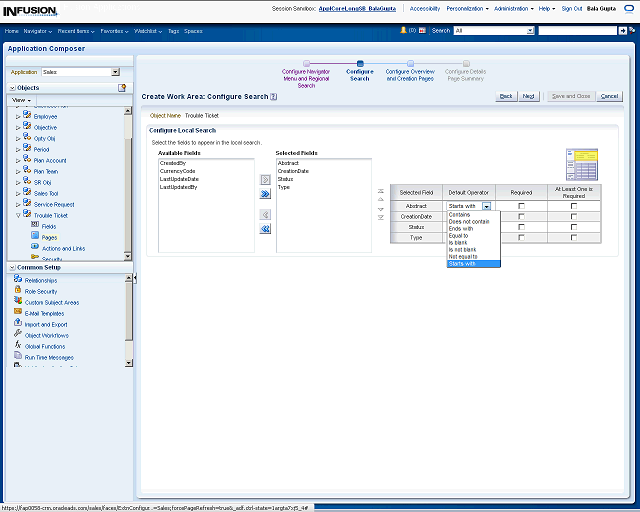Open the Relationships icon in Common Setup
The image size is (640, 512).
(x=18, y=280)
